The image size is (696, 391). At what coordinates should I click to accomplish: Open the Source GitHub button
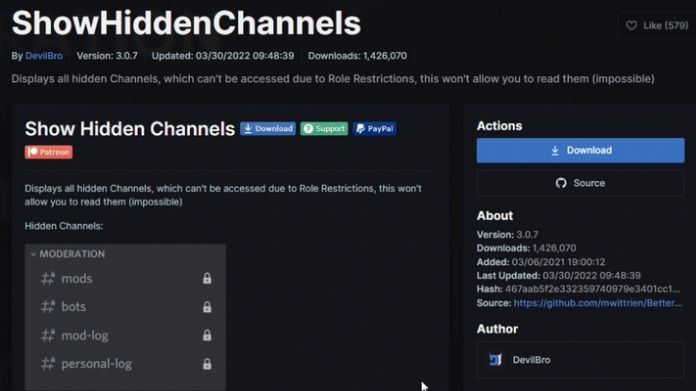pyautogui.click(x=581, y=183)
